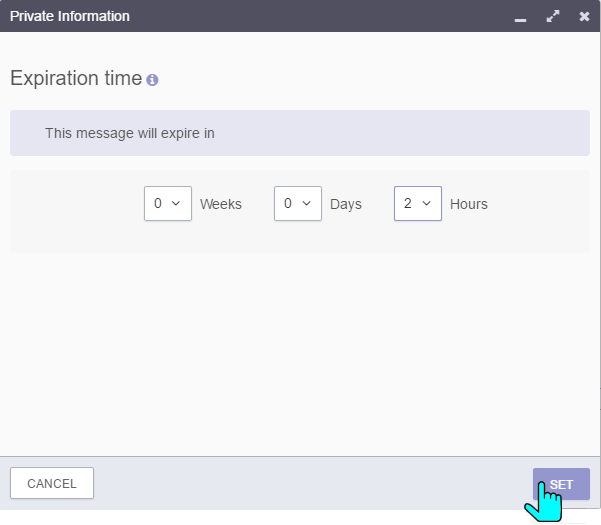Click the CANCEL button

click(x=52, y=483)
